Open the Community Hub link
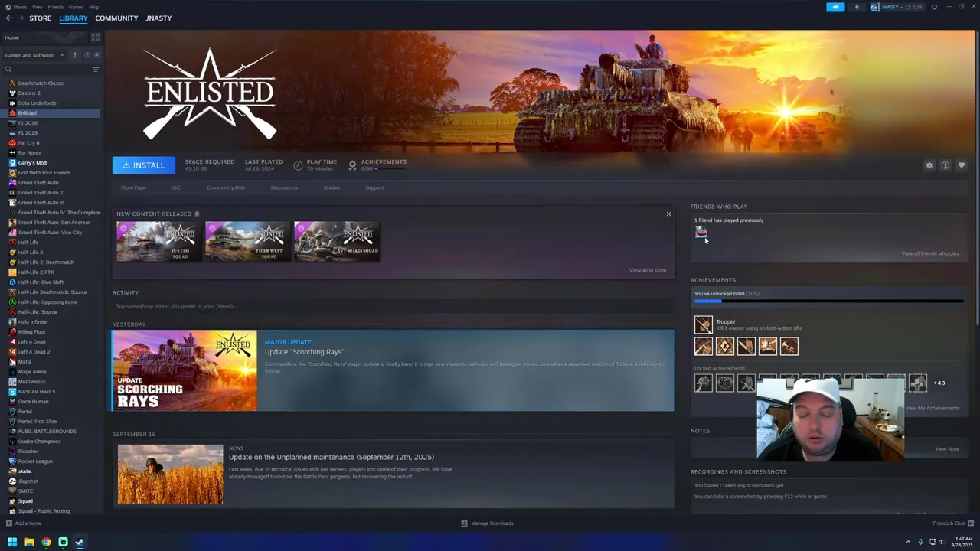This screenshot has width=980, height=551. 226,187
